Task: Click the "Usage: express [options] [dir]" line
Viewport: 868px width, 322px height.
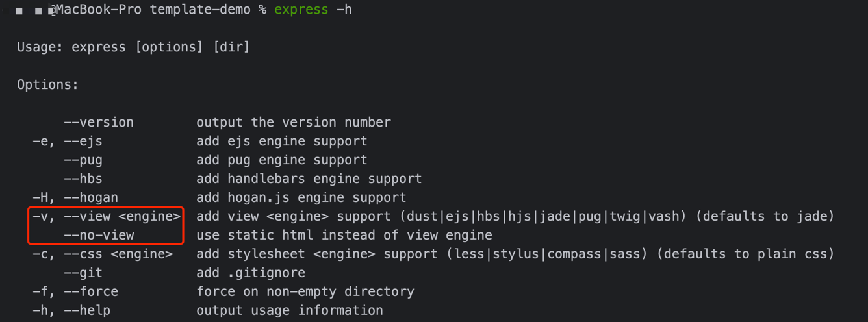Action: tap(133, 47)
